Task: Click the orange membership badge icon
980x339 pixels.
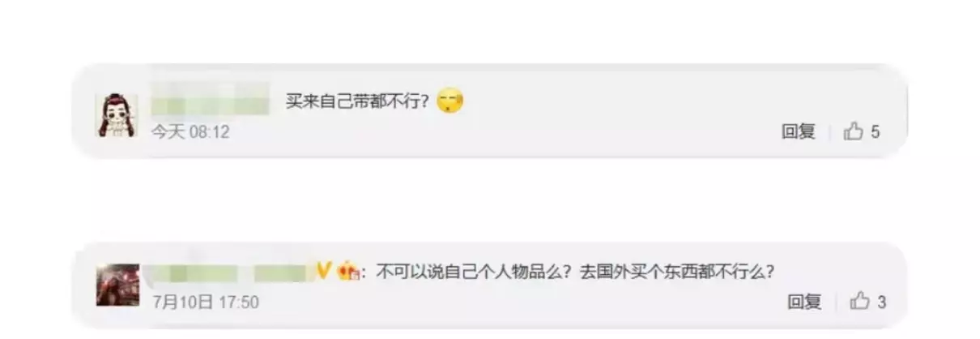Action: point(348,271)
